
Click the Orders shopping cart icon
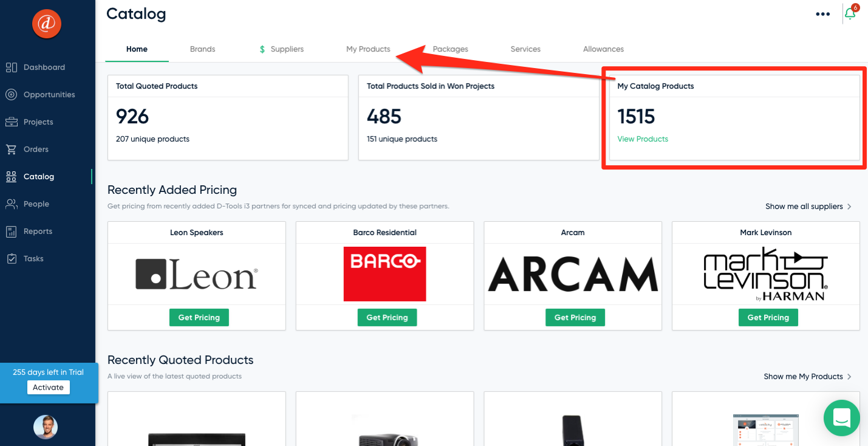tap(11, 149)
